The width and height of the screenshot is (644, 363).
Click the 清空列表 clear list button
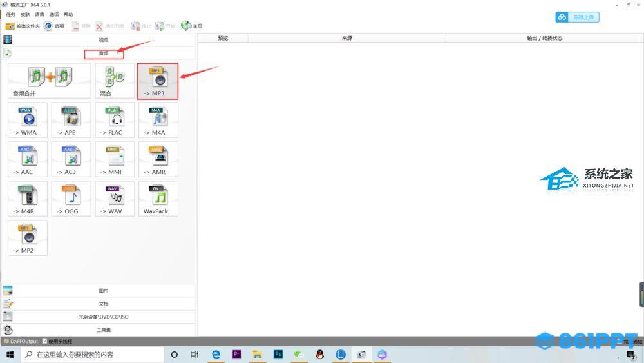coord(109,26)
